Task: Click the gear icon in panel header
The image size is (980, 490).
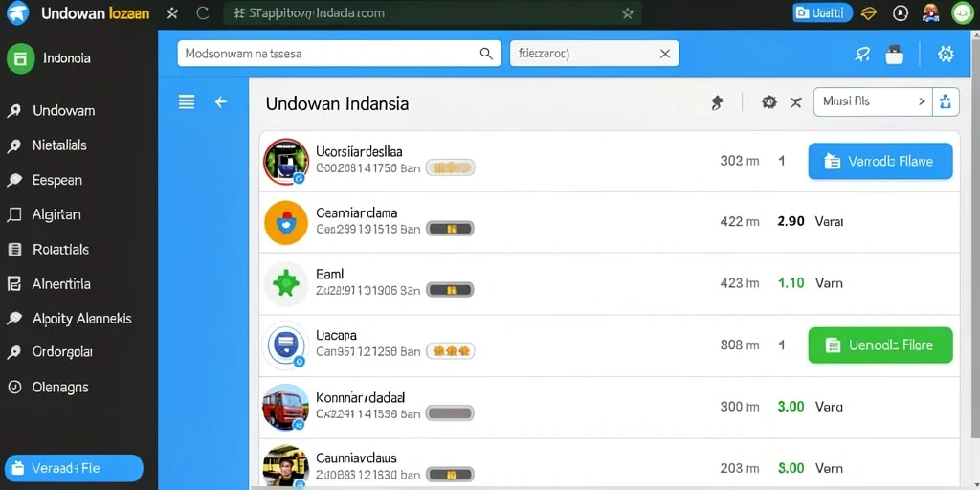Action: coord(768,102)
